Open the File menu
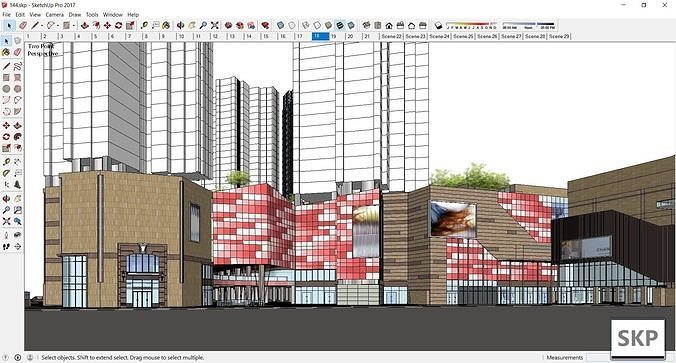676x363 pixels. point(6,14)
